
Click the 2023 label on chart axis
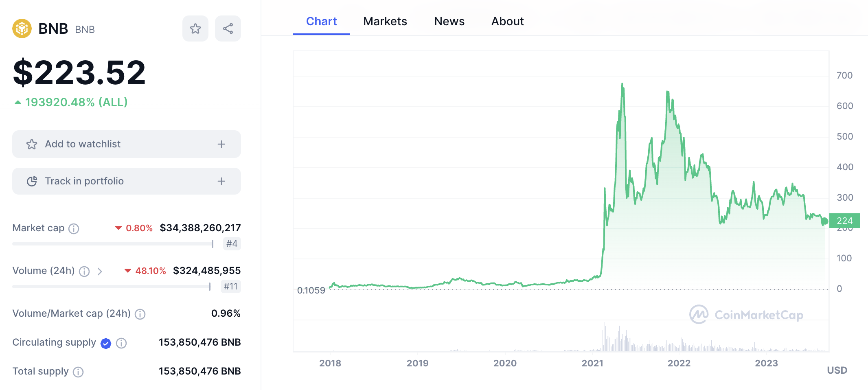point(767,363)
